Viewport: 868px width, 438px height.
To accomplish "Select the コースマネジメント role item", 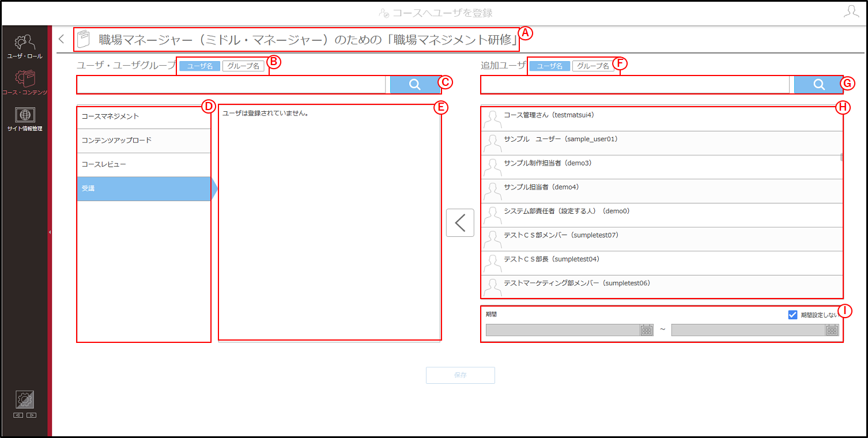I will click(x=144, y=116).
